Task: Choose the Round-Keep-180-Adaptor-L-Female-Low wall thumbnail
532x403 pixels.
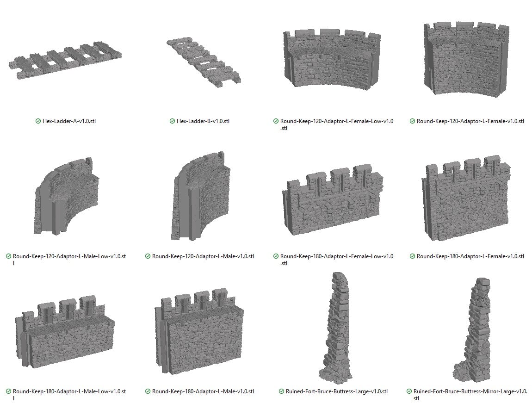Action: pyautogui.click(x=332, y=199)
